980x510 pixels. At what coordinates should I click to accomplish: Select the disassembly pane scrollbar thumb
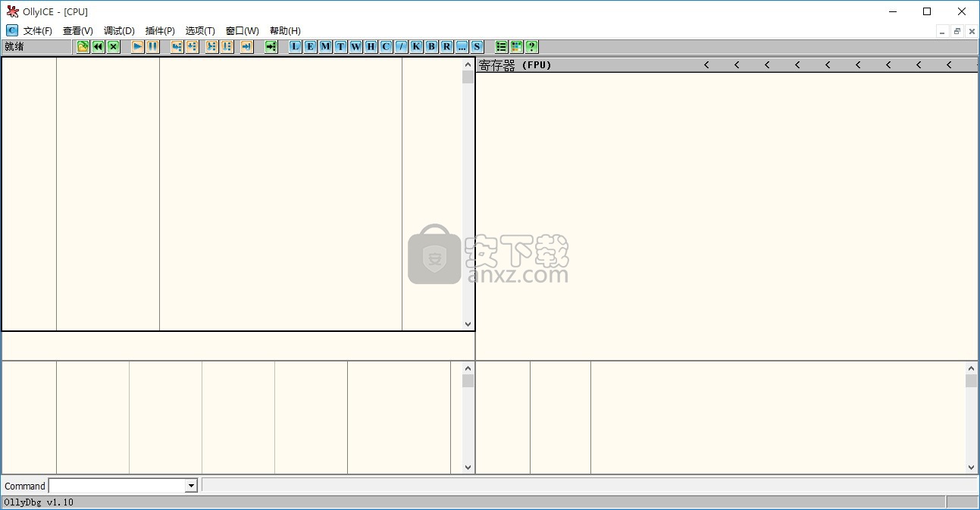tap(468, 77)
